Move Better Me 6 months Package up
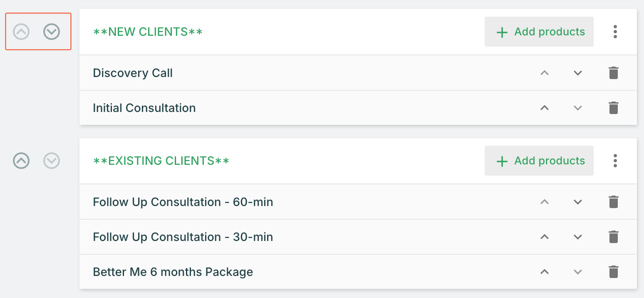 544,272
